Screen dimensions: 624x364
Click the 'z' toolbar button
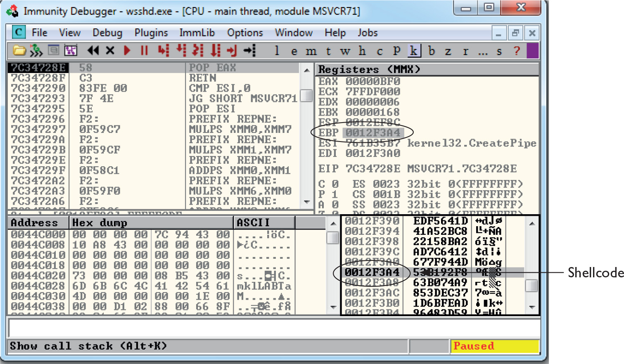click(x=448, y=51)
